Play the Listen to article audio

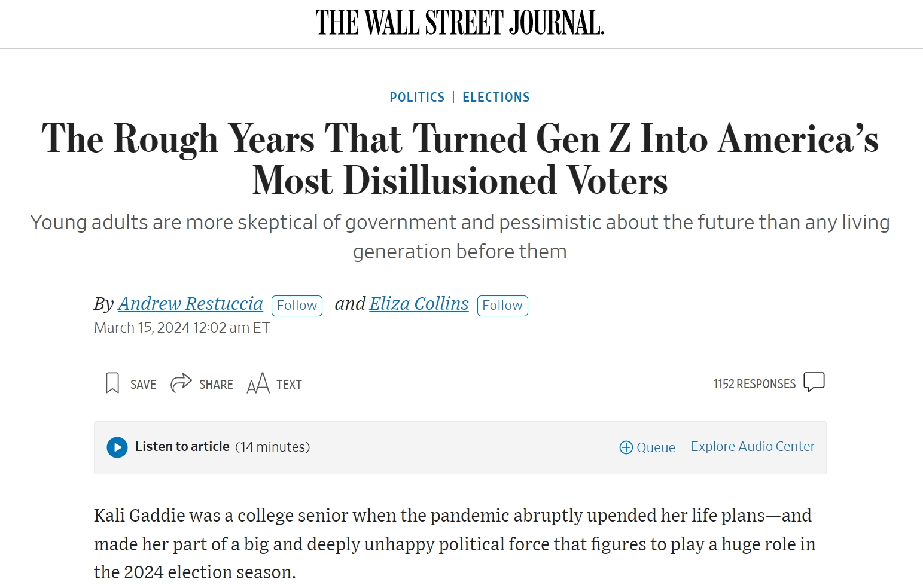[x=117, y=447]
